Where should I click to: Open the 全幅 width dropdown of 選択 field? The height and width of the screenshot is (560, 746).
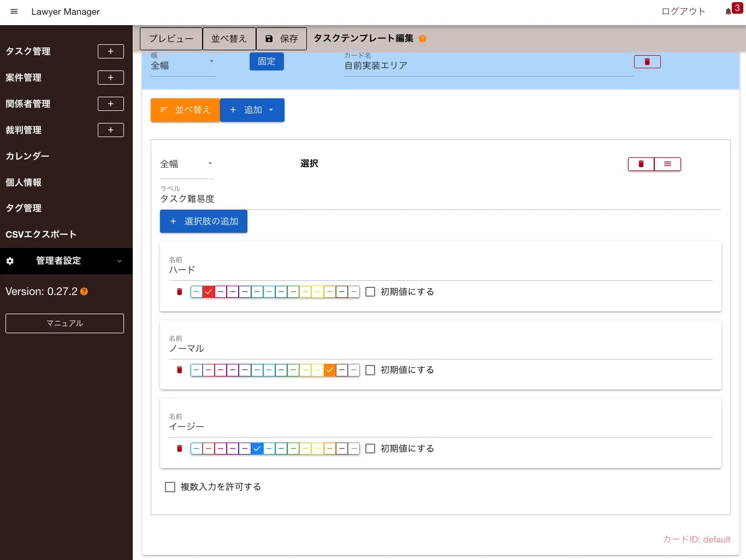pyautogui.click(x=187, y=164)
